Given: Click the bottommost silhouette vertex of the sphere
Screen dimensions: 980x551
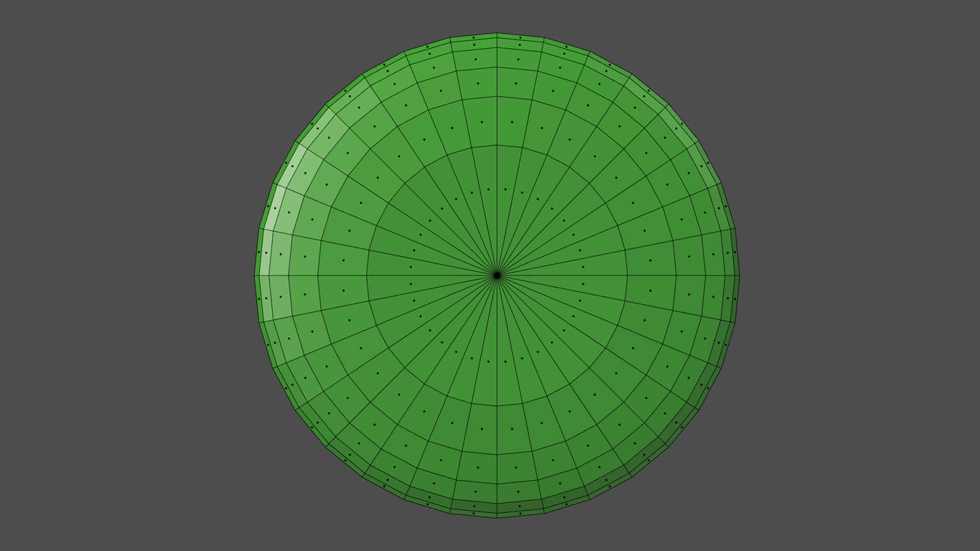Looking at the screenshot, I should [x=497, y=518].
